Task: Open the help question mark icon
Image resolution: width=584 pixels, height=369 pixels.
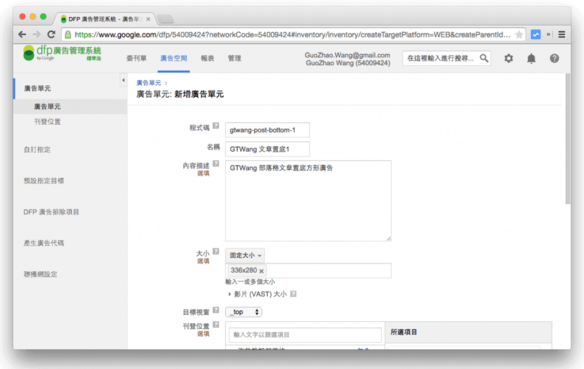Action: [x=554, y=58]
